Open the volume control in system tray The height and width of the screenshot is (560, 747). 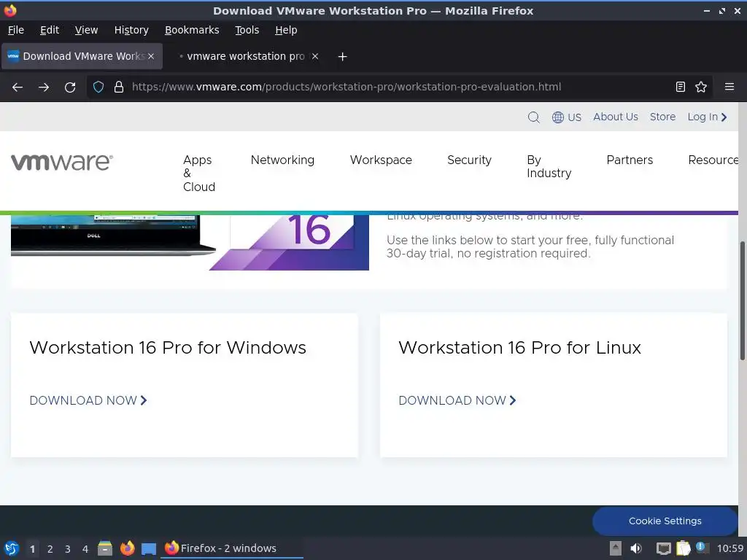pyautogui.click(x=636, y=548)
